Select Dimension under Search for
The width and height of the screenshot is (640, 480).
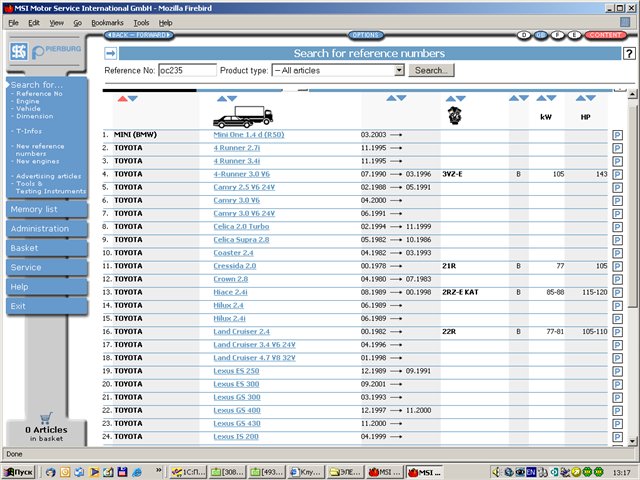pyautogui.click(x=35, y=116)
